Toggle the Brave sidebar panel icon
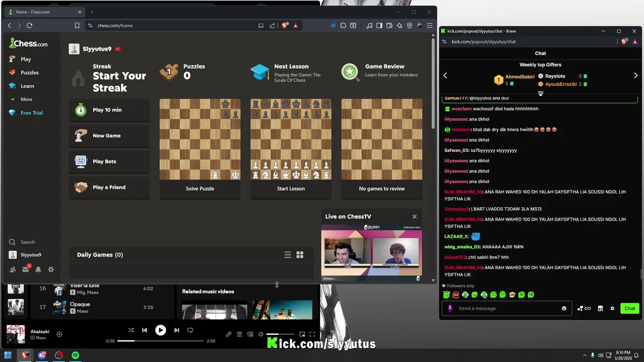644x362 pixels. coord(379,25)
